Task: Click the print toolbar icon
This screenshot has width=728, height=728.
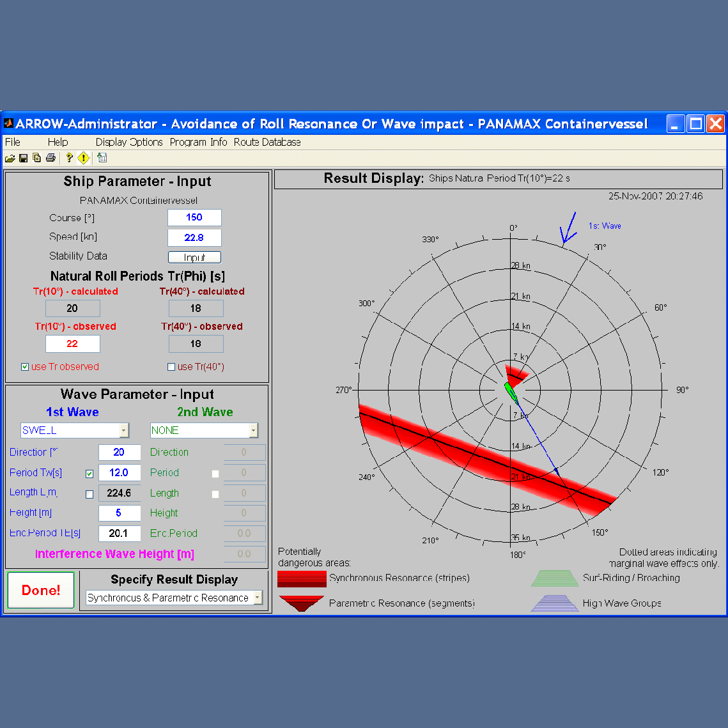Action: 50,159
